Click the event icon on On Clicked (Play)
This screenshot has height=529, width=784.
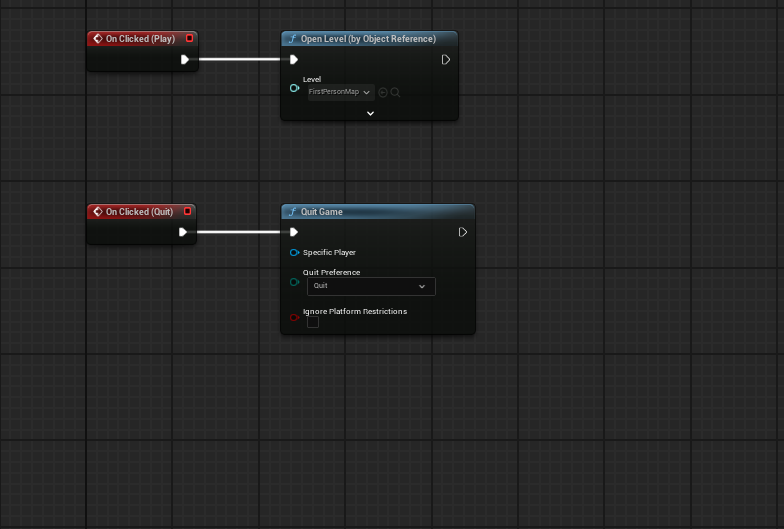coord(98,38)
